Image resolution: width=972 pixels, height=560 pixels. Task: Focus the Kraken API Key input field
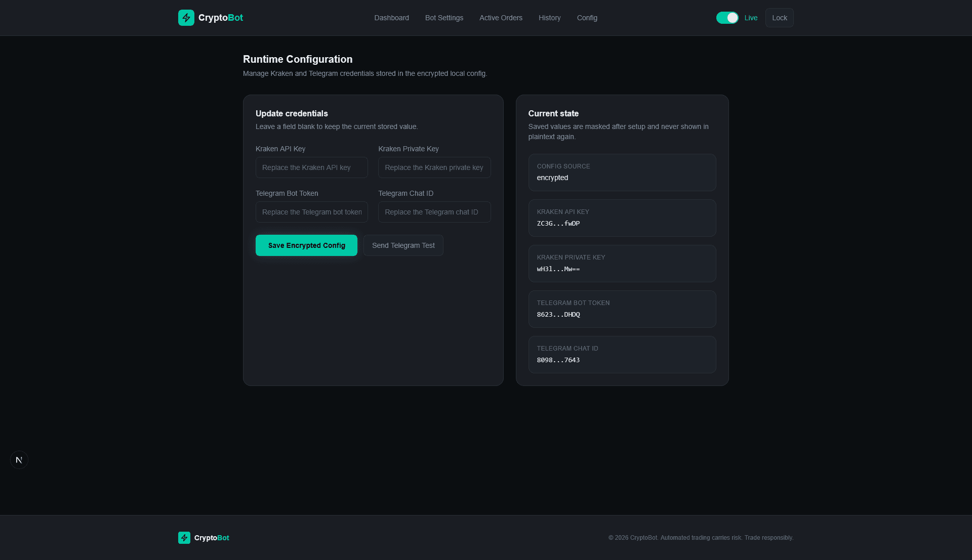click(311, 167)
